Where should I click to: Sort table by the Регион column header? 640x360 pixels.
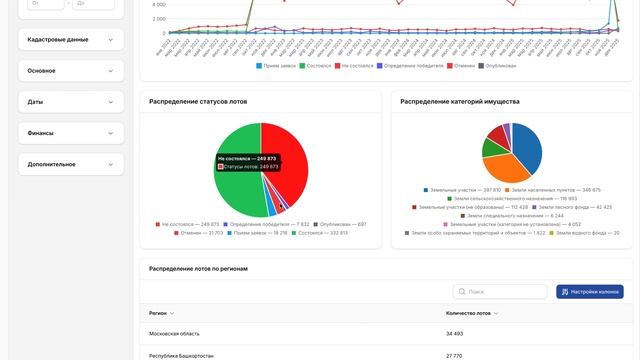pyautogui.click(x=161, y=313)
